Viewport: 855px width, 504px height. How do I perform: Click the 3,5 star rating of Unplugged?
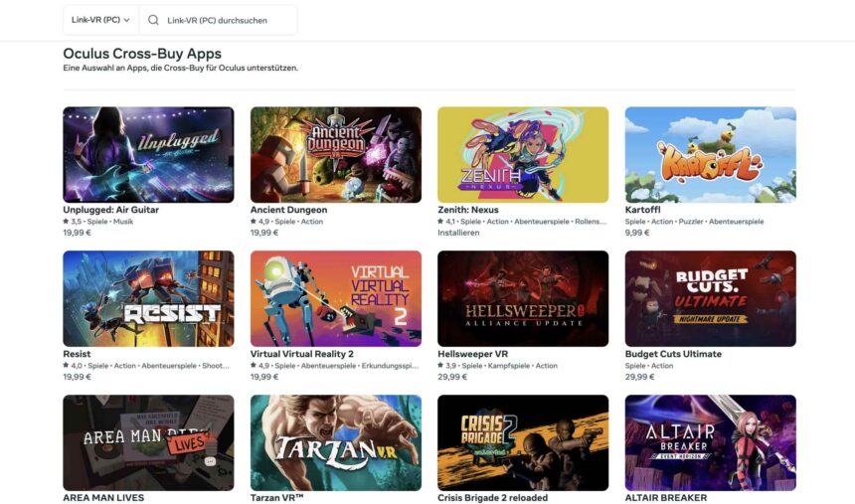[72, 222]
